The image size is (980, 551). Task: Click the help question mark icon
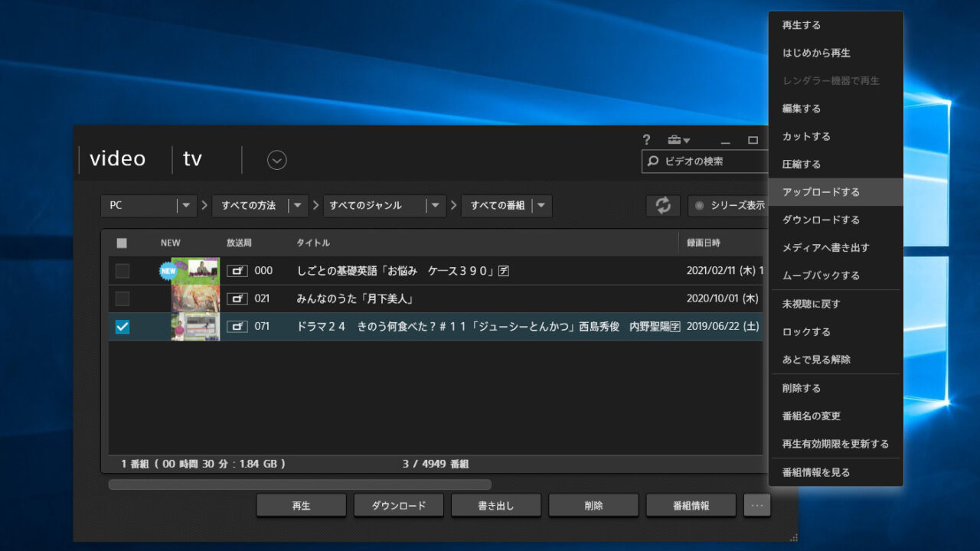[646, 140]
